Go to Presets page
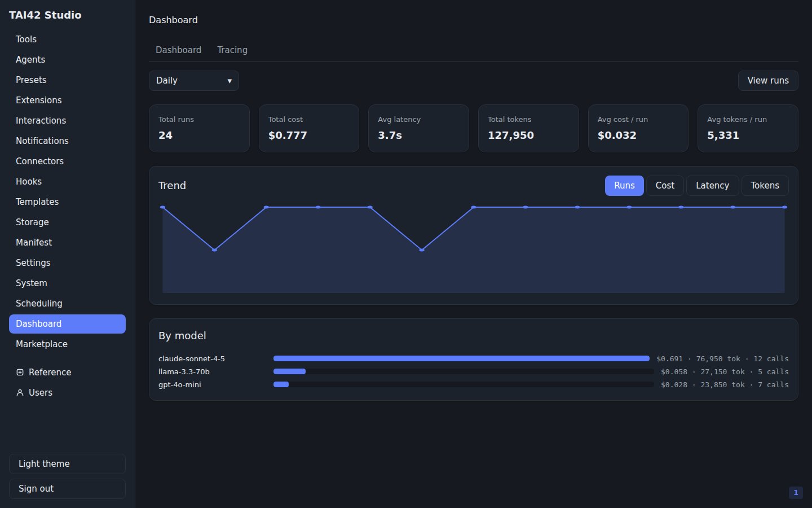 [x=67, y=80]
